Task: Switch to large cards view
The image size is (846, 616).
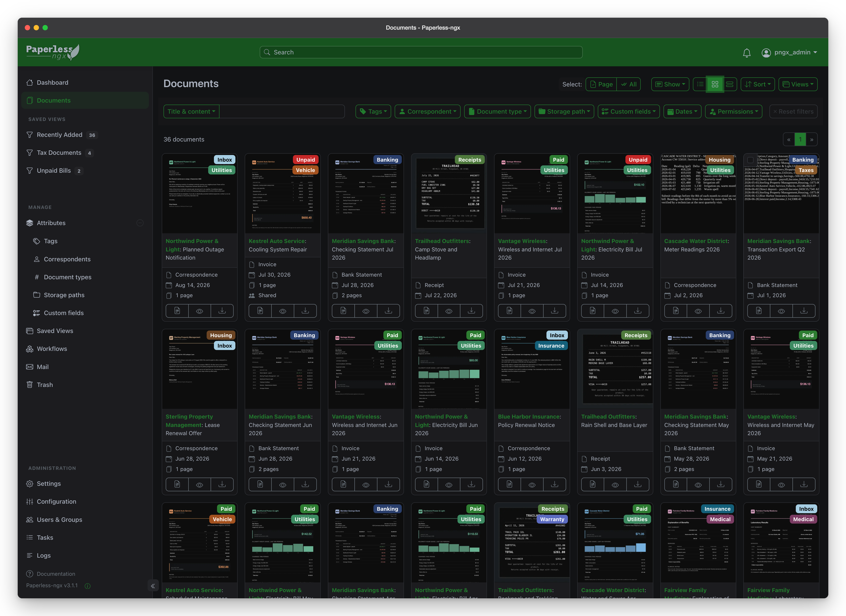Action: pos(730,84)
